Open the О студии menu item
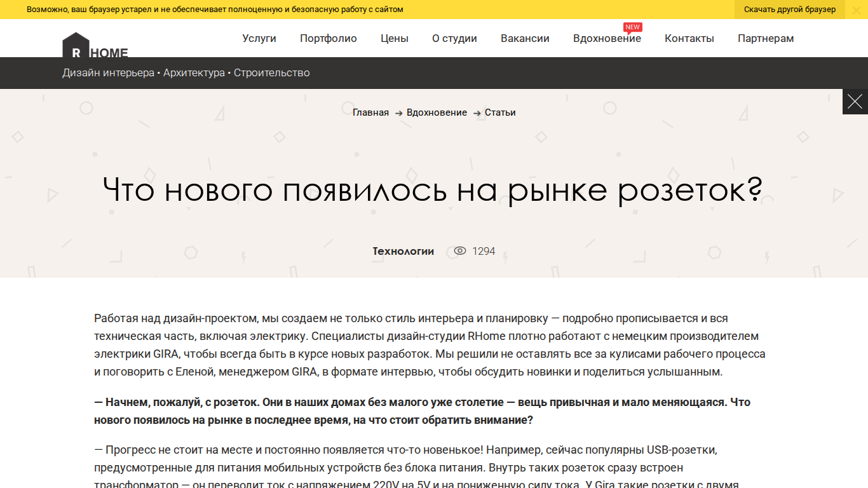This screenshot has height=488, width=868. coord(454,38)
